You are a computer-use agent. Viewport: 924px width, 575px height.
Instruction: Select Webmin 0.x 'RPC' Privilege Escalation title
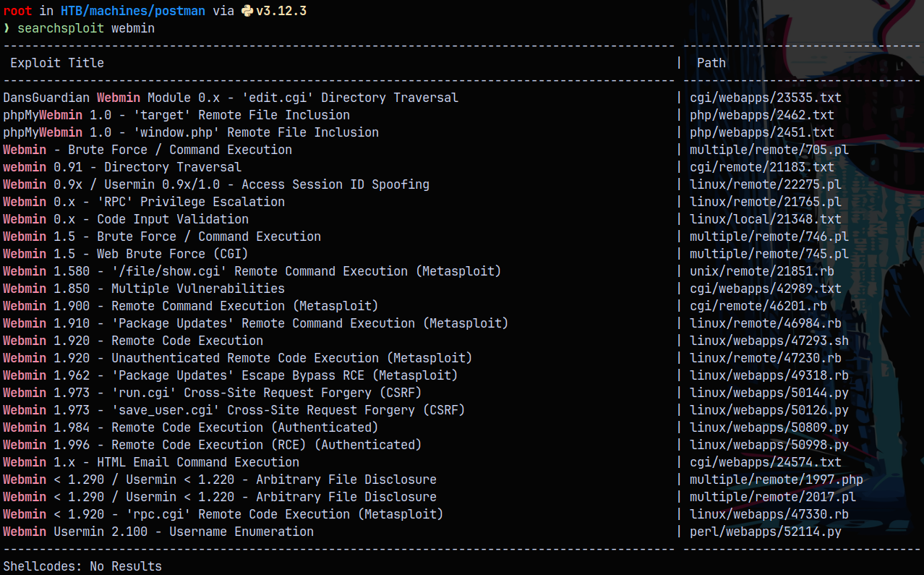pos(144,202)
